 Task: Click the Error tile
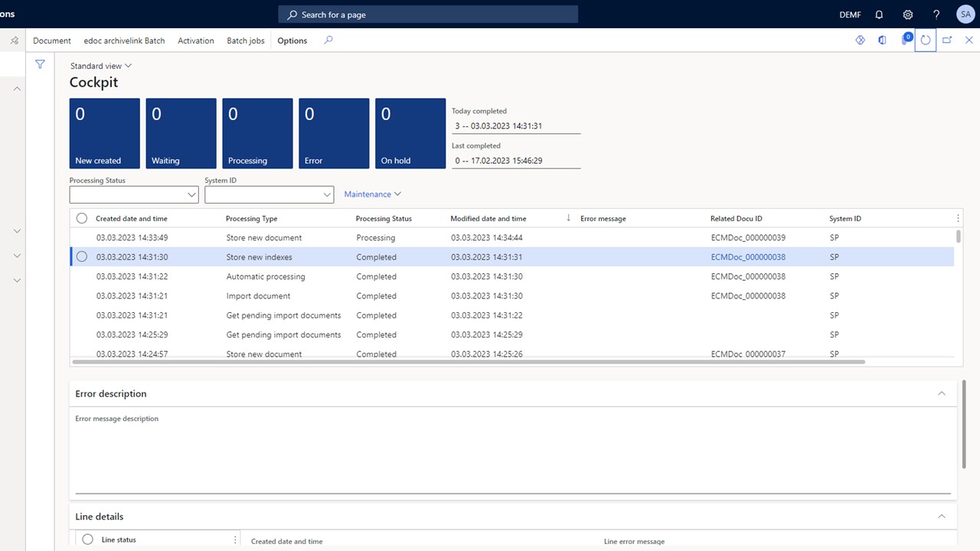pos(334,133)
